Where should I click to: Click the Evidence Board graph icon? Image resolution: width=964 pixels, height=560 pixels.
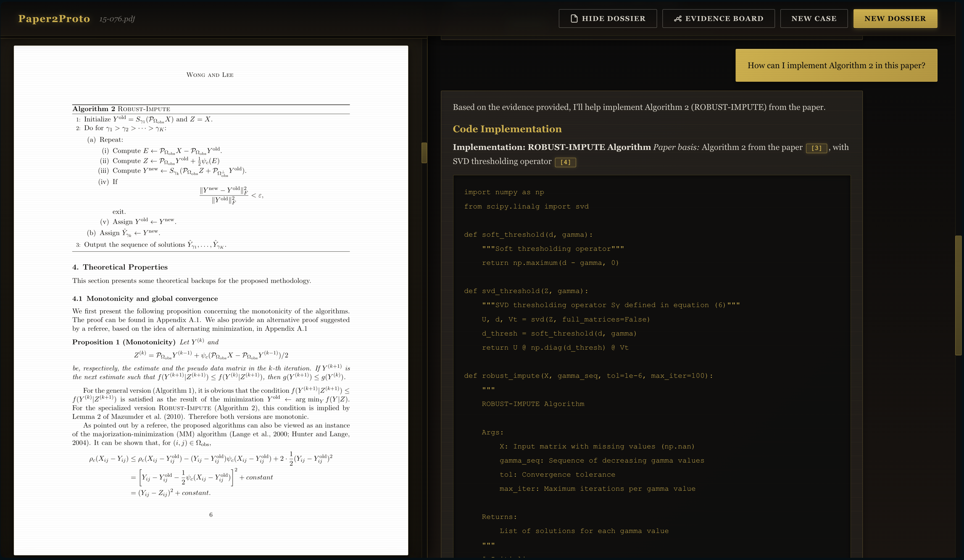[x=678, y=18]
